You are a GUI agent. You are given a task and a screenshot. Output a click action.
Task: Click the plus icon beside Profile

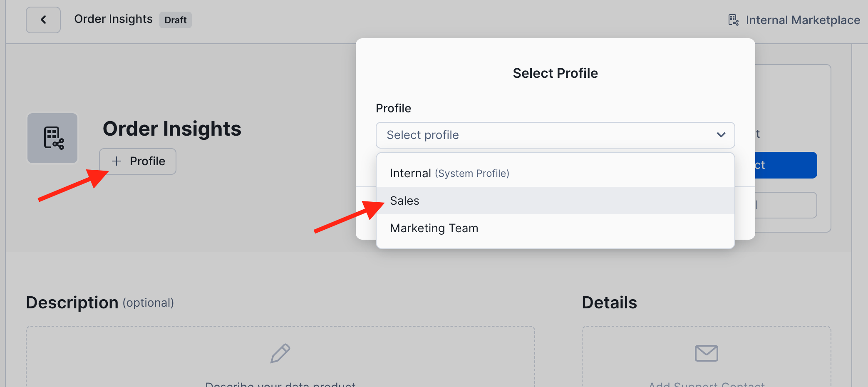pyautogui.click(x=117, y=161)
